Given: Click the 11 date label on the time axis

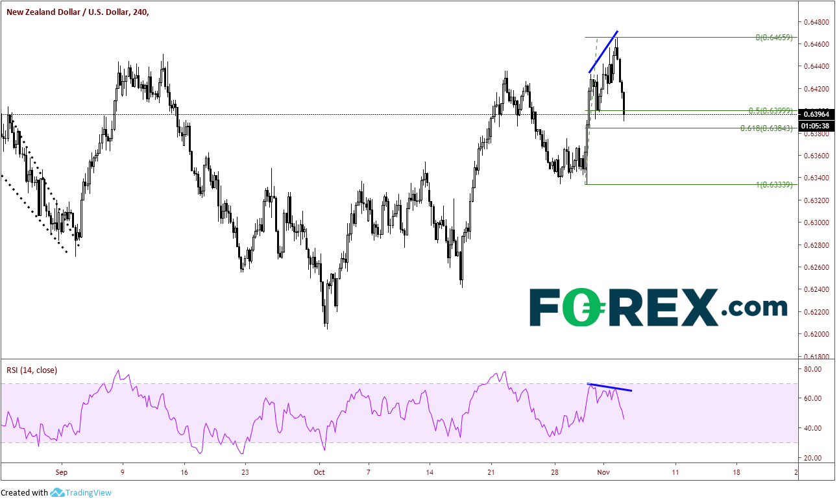Looking at the screenshot, I should [x=675, y=472].
